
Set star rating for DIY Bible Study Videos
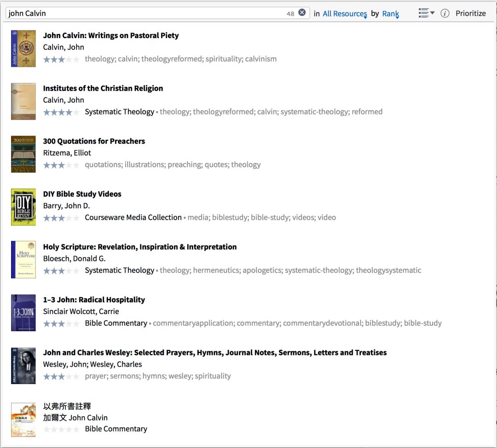[61, 218]
